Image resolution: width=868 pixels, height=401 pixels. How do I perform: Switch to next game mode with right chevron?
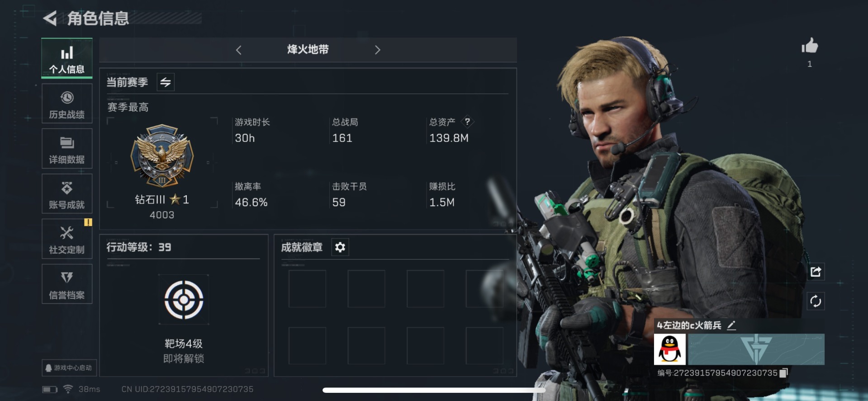378,50
